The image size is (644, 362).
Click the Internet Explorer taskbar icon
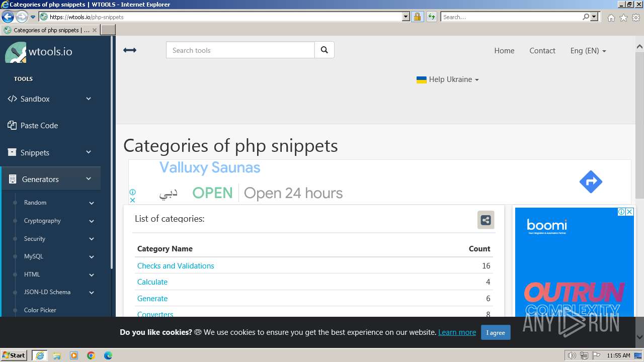(40, 355)
